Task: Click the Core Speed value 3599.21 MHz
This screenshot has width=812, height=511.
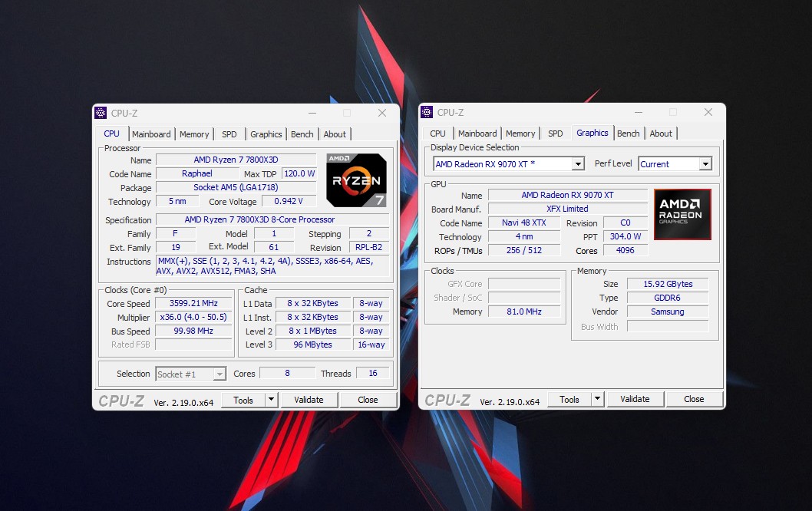Action: tap(193, 303)
